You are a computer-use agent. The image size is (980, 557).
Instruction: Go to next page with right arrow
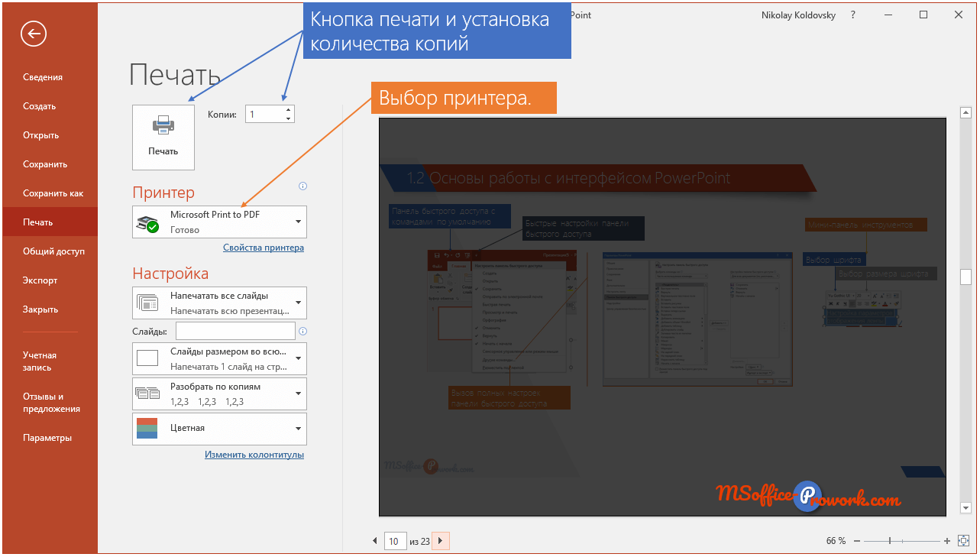[441, 541]
